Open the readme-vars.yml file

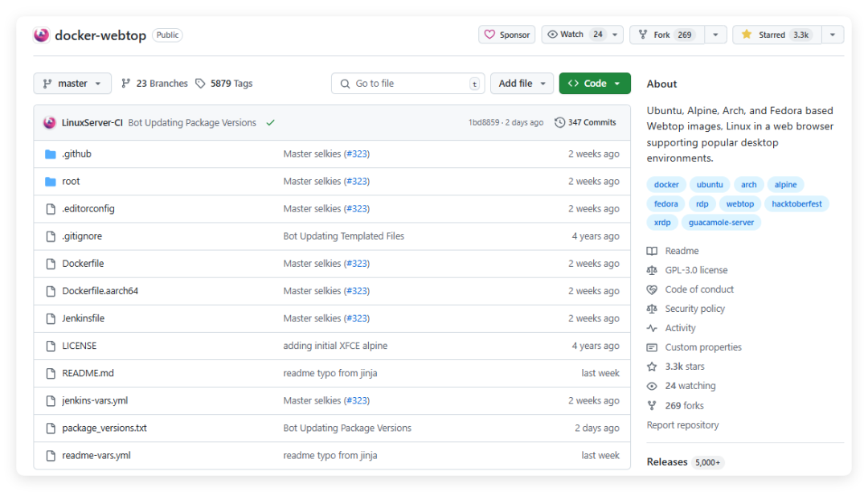pos(96,456)
